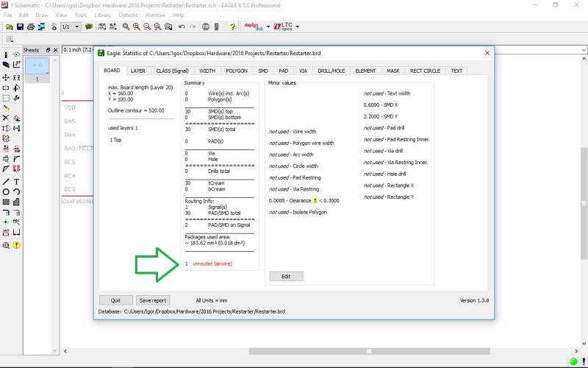
Task: Select the Delete (X) tool
Action: [6, 118]
